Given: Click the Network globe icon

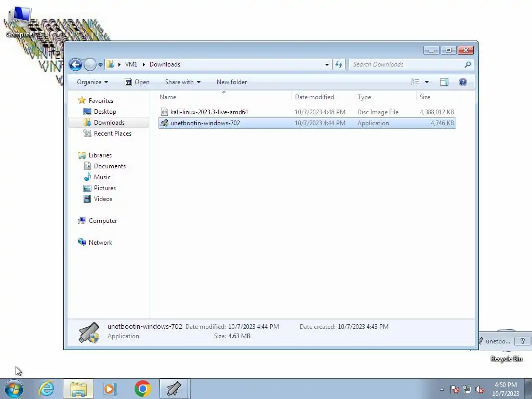Looking at the screenshot, I should coord(82,242).
